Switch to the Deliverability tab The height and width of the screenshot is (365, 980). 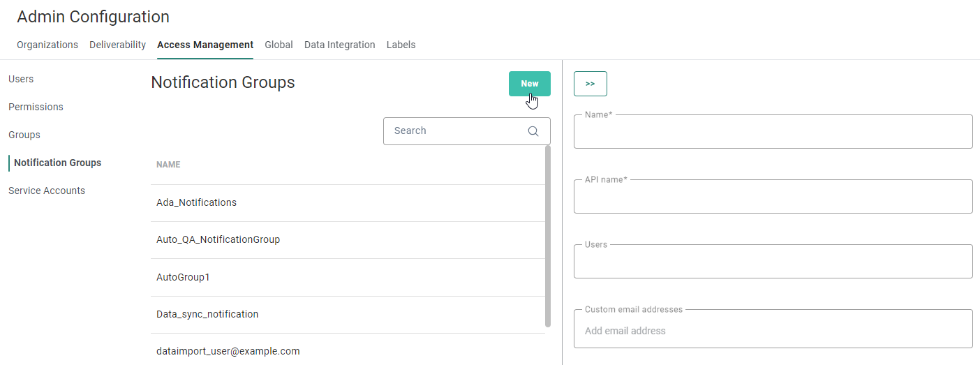[117, 45]
